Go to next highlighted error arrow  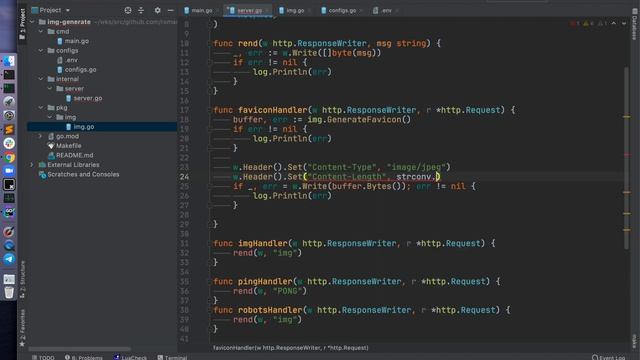[x=624, y=24]
